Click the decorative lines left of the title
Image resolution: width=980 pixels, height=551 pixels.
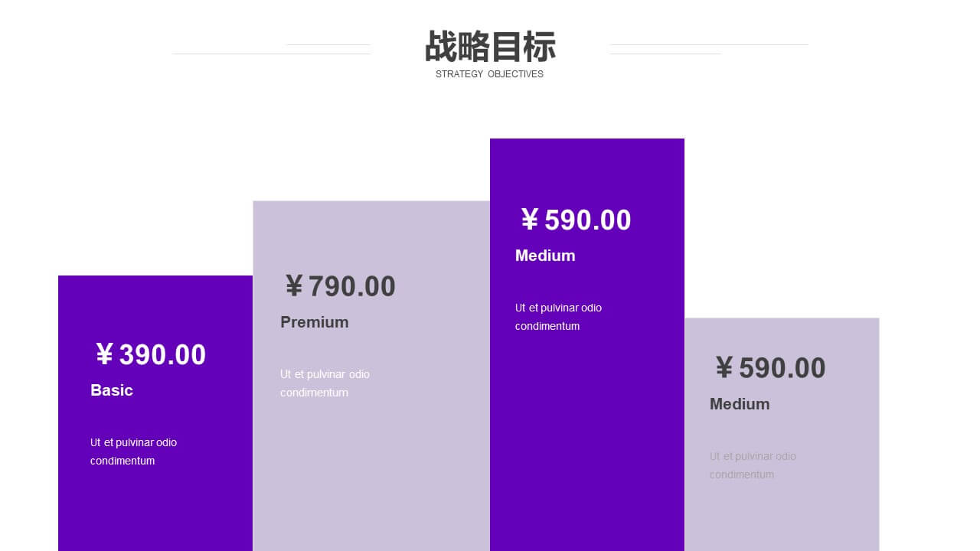(271, 49)
